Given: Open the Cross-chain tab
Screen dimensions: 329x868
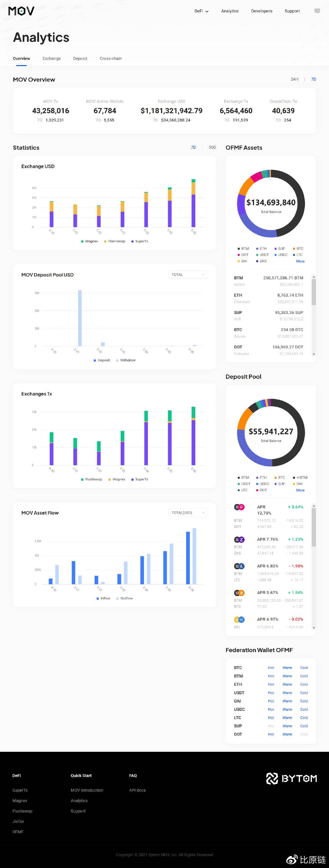Looking at the screenshot, I should pos(111,59).
